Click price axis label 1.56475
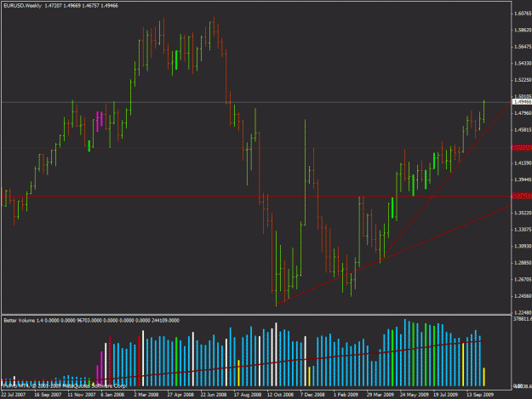The height and width of the screenshot is (399, 532). 523,47
